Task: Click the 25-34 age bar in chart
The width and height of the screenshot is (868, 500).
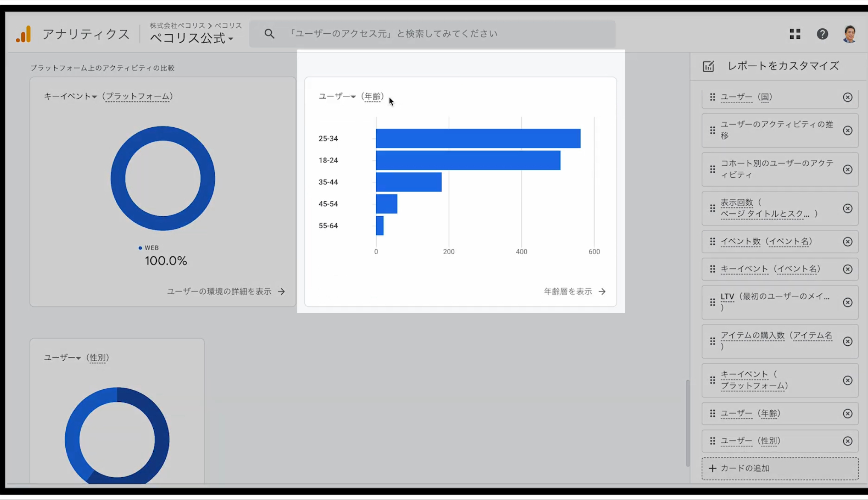Action: 478,138
